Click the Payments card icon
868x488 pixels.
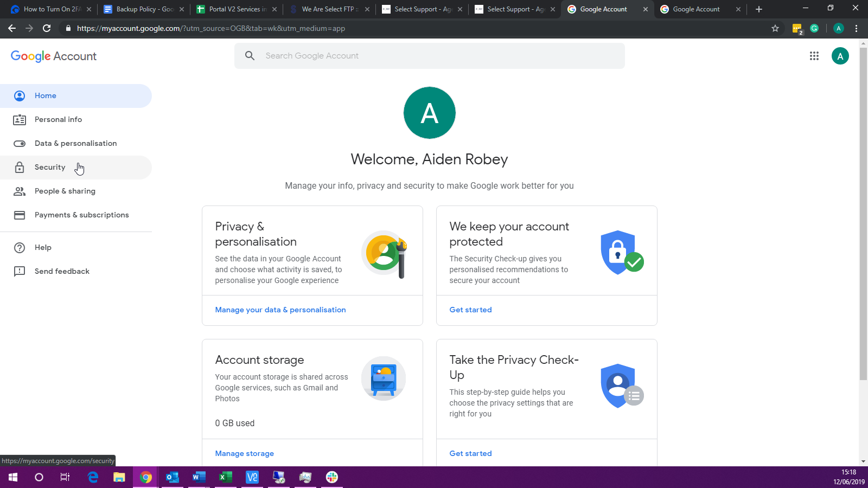click(20, 215)
